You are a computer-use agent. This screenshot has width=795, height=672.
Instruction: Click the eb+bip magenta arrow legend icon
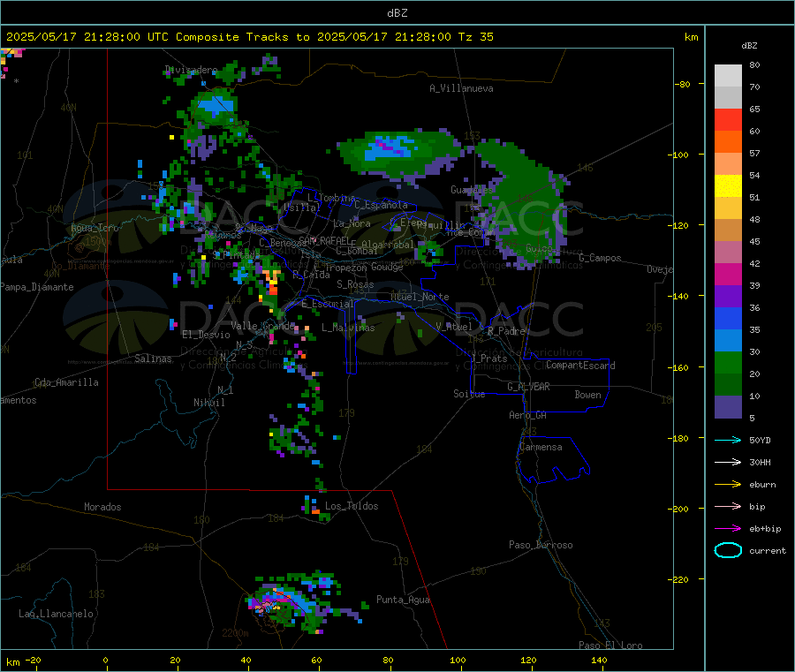point(728,529)
